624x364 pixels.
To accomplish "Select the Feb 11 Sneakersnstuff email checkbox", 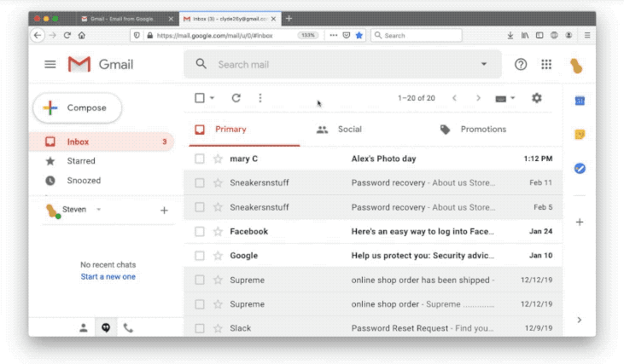I will coord(200,182).
